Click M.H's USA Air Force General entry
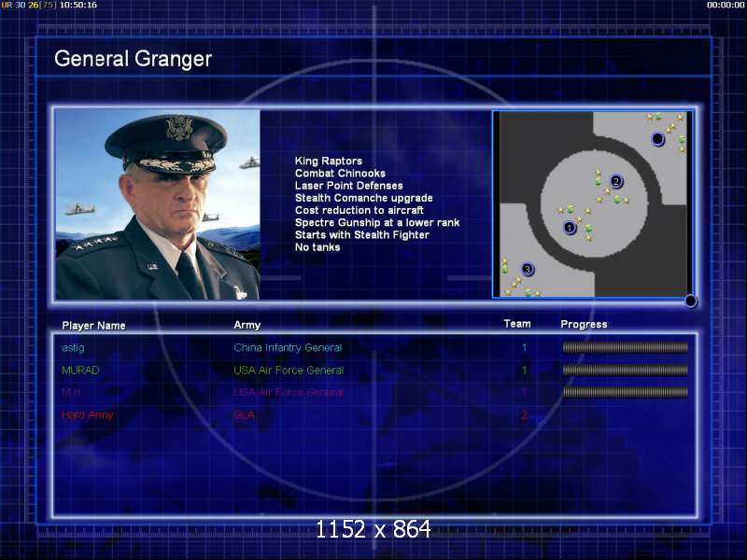Image resolution: width=747 pixels, height=560 pixels. coord(289,392)
